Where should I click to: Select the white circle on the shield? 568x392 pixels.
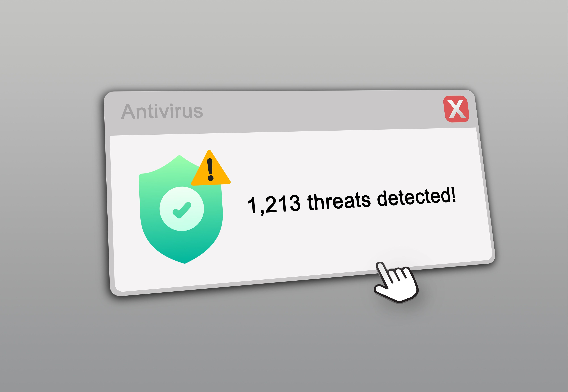(x=182, y=209)
